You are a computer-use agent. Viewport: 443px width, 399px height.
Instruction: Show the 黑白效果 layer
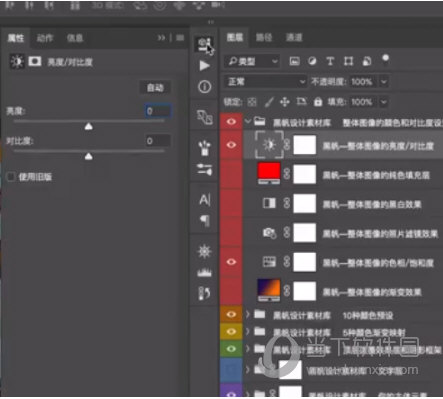pos(231,203)
